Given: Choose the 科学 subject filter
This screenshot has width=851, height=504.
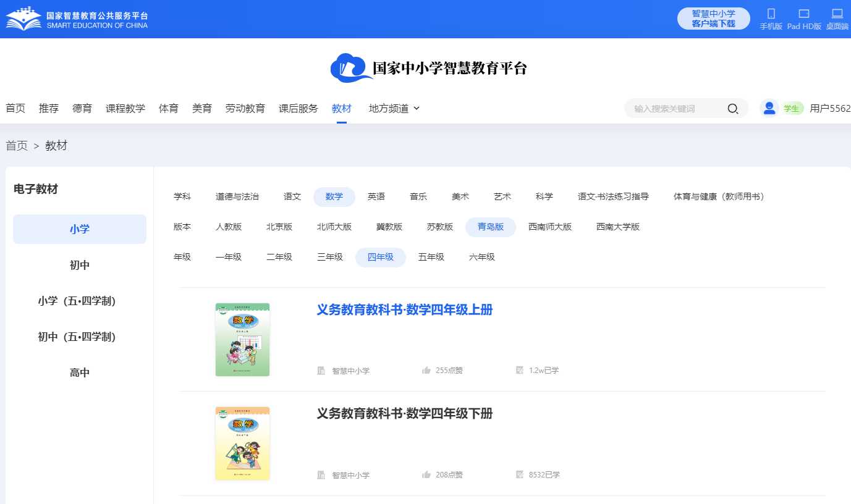Looking at the screenshot, I should point(544,196).
